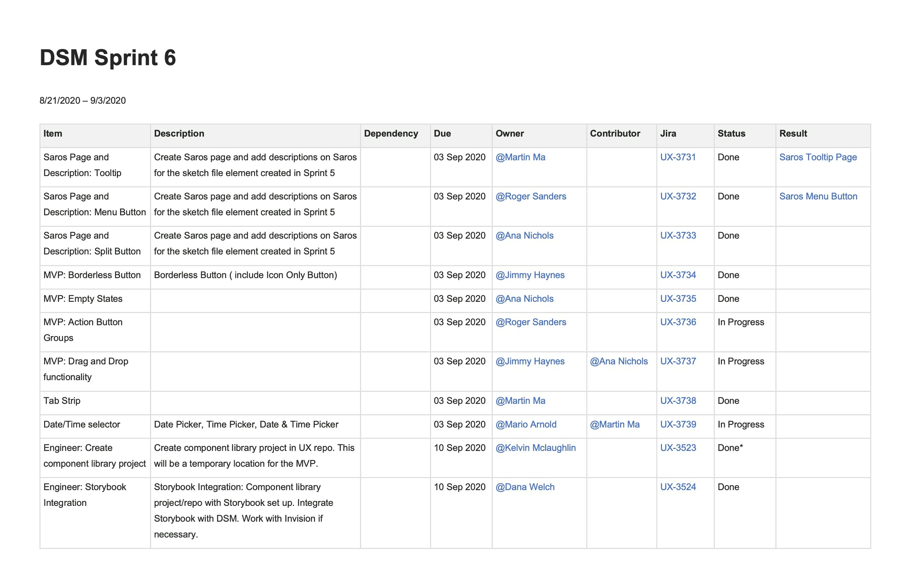Click '10 Sep 2020' due date for Dana Welch

click(x=459, y=487)
